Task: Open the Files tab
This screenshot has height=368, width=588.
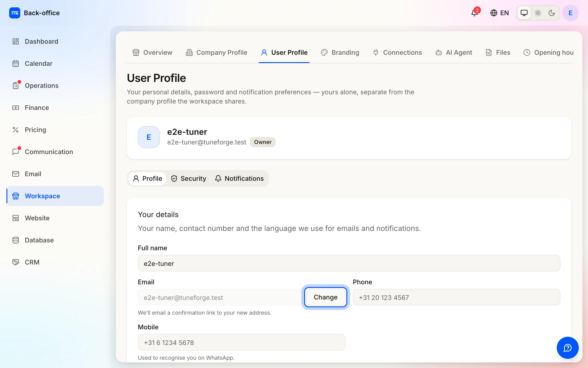Action: coord(498,52)
